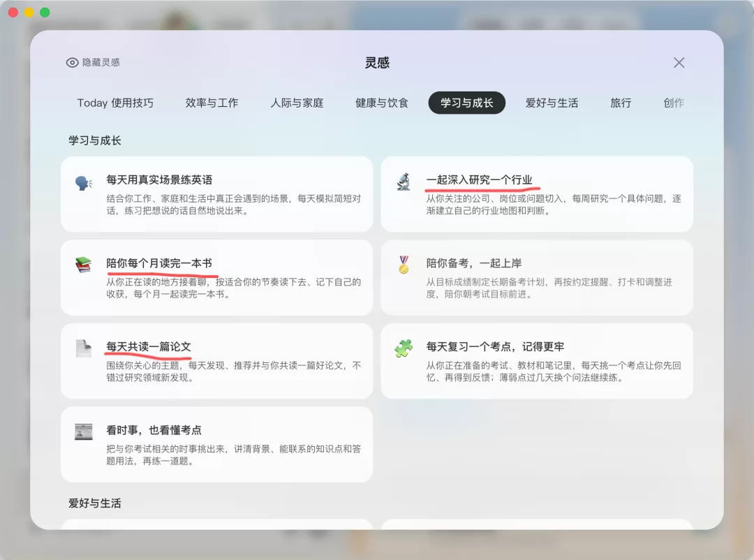Select the 人际与家庭 tab

(297, 103)
